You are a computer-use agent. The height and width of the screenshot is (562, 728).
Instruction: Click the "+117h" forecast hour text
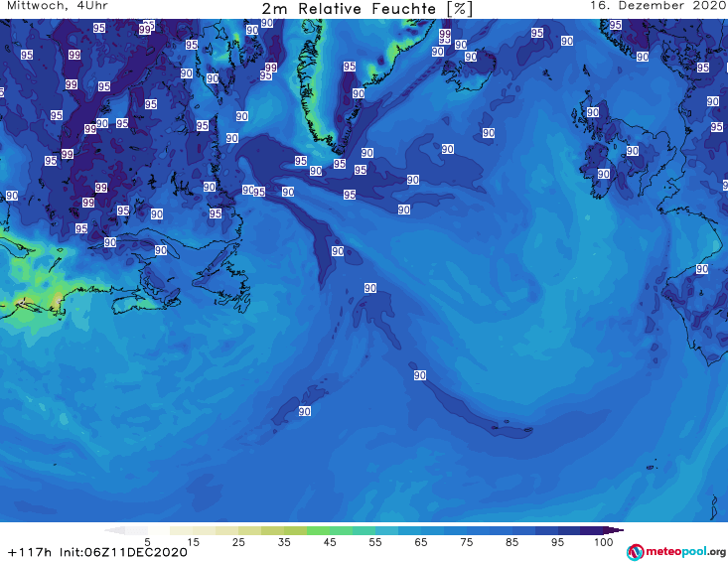pyautogui.click(x=30, y=552)
